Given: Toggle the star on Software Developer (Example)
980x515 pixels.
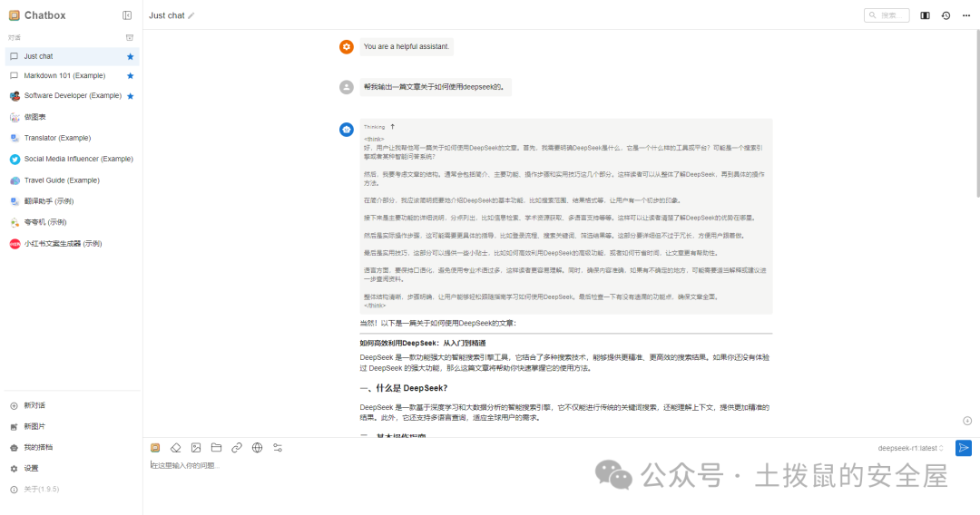Looking at the screenshot, I should point(130,96).
